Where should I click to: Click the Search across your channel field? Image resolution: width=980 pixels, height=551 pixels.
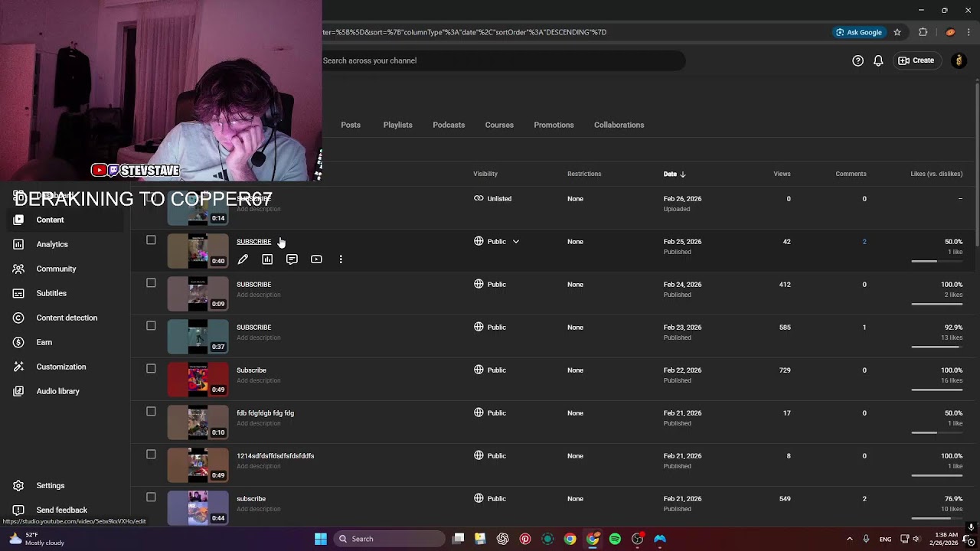coord(502,60)
